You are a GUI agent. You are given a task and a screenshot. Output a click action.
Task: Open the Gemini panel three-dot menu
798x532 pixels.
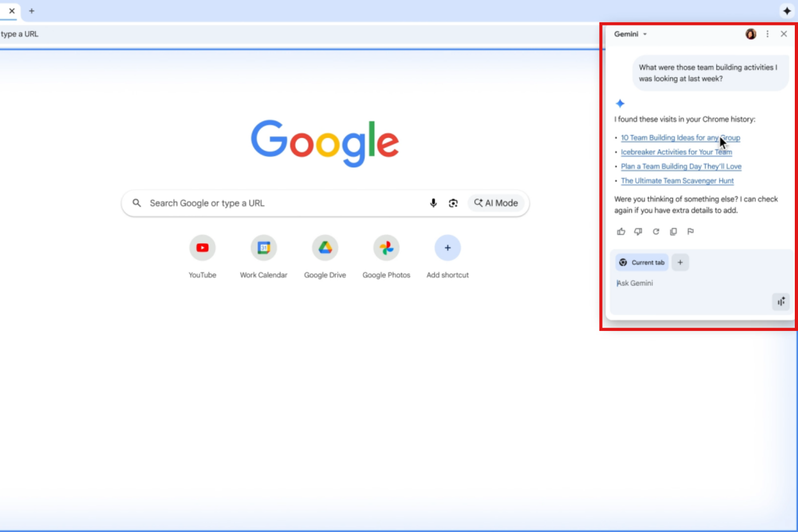(x=767, y=34)
